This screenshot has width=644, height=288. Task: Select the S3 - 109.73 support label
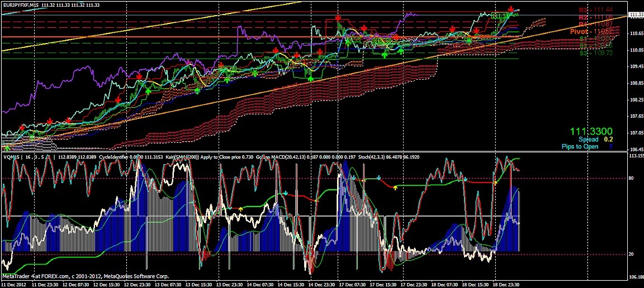click(596, 54)
